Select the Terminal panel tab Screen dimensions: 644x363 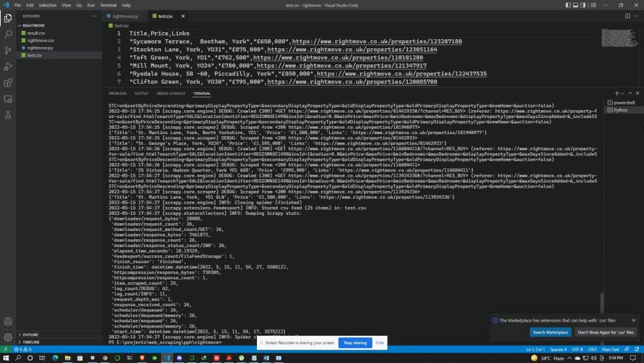pos(202,93)
